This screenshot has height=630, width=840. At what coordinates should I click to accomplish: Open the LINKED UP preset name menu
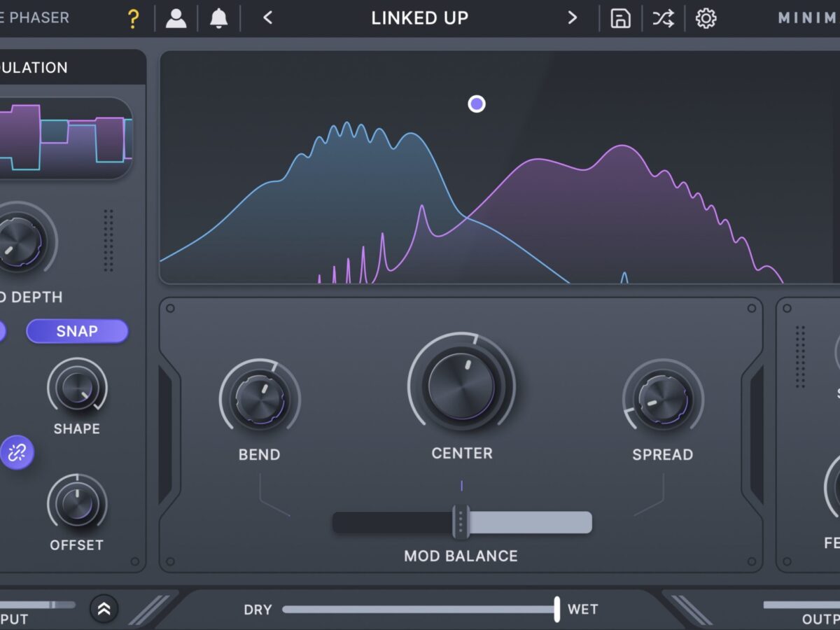click(419, 18)
